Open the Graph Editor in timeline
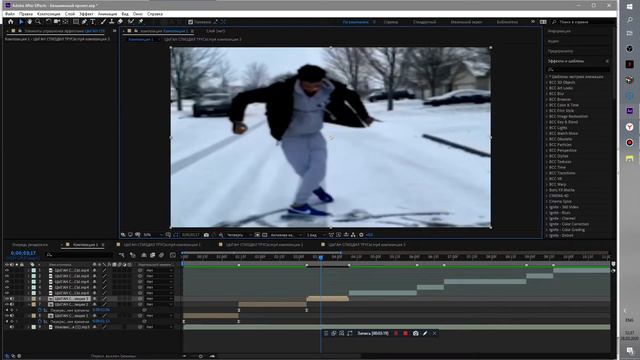Viewport: 640px width, 360px height. 173,255
